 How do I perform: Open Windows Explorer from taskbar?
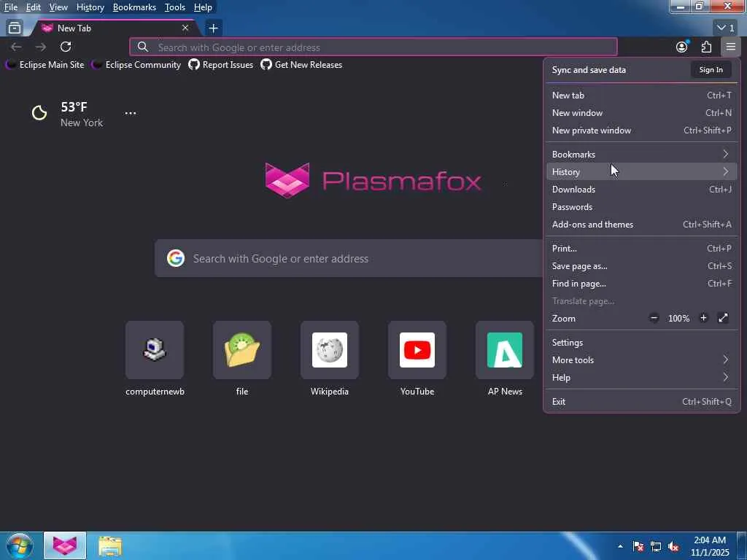point(110,545)
